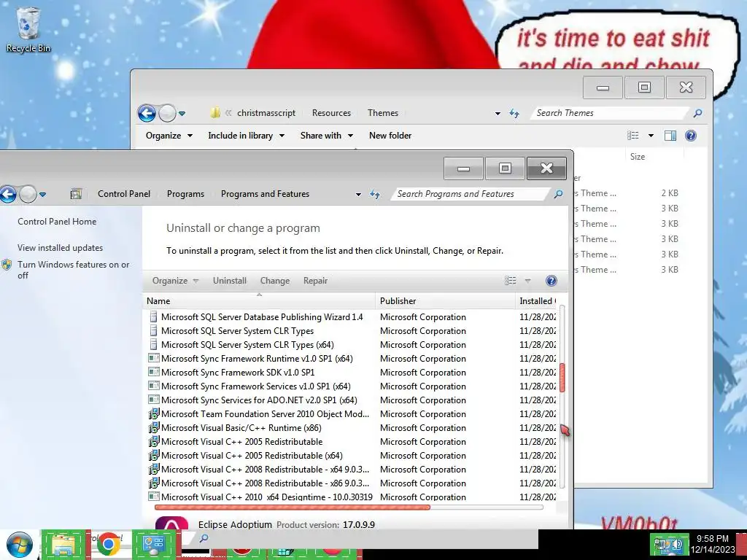The height and width of the screenshot is (560, 747).
Task: Refresh the Programs and Features list
Action: pyautogui.click(x=375, y=194)
